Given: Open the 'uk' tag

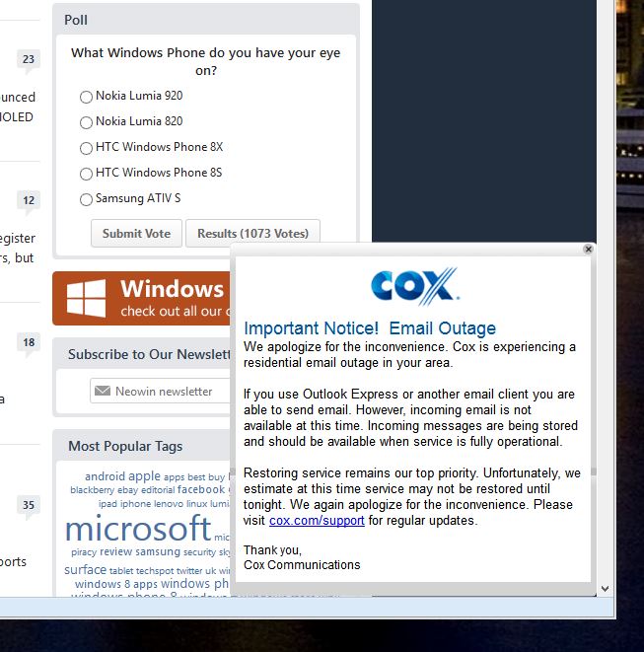Looking at the screenshot, I should click(211, 571).
